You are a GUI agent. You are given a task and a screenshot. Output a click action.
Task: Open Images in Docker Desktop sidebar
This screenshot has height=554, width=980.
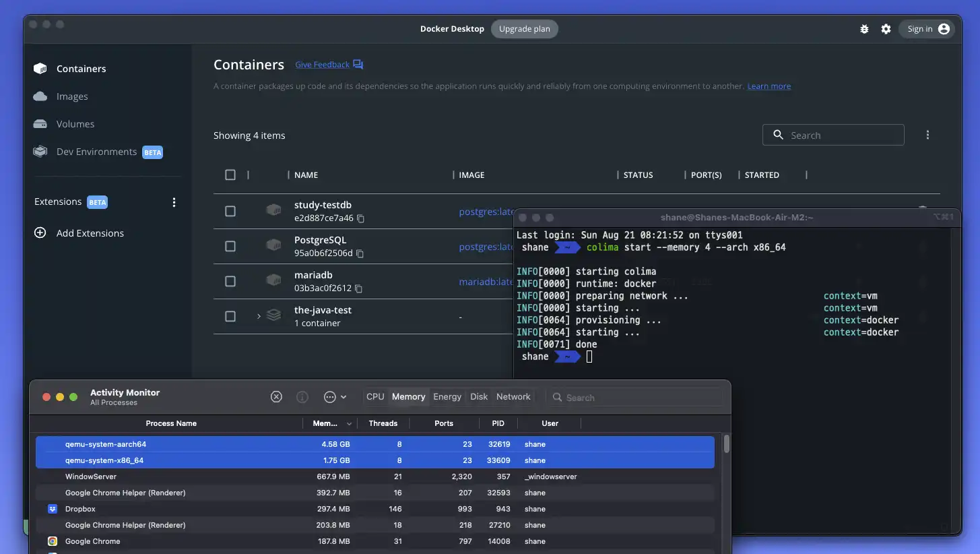click(72, 96)
